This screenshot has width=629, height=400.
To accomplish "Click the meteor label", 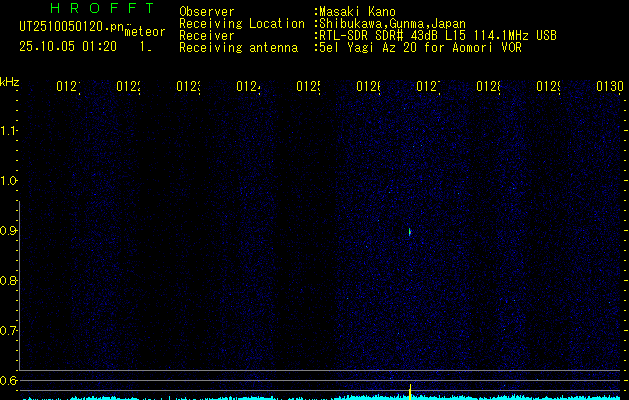I will point(145,32).
